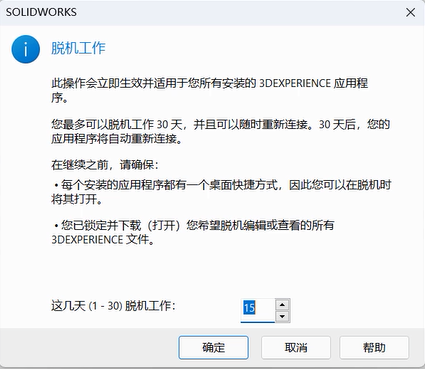425x369 pixels.
Task: Decrease offline days with the down arrow
Action: [x=283, y=316]
